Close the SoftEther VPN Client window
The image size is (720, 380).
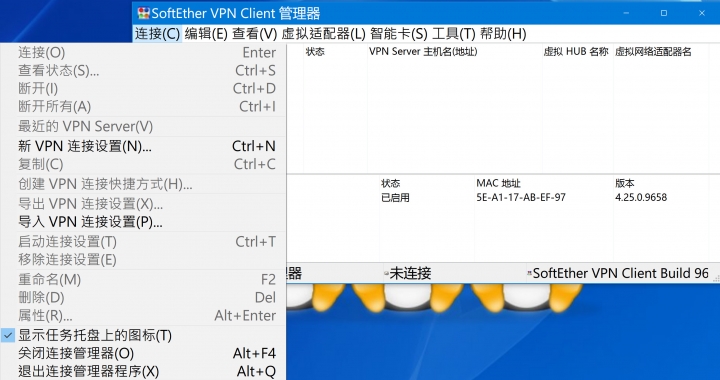(702, 13)
